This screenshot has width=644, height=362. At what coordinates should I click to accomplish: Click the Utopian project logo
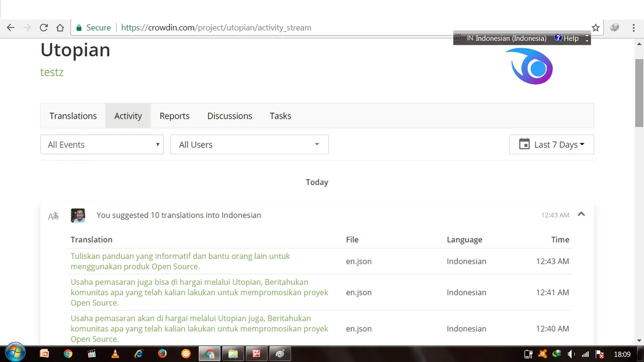pos(529,66)
